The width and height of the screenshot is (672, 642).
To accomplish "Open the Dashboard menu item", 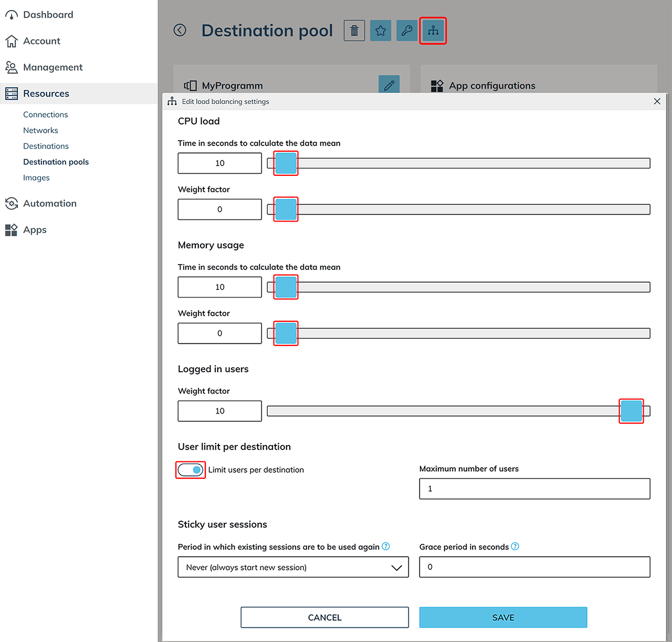I will (48, 15).
